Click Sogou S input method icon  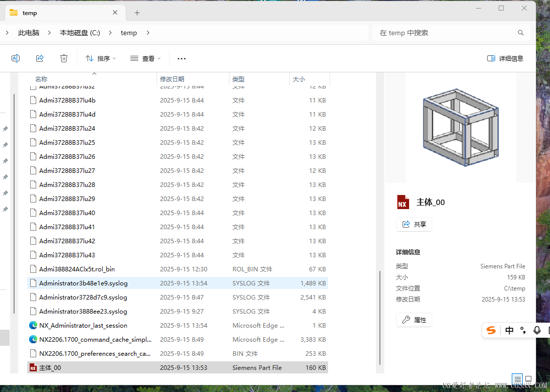coord(491,330)
